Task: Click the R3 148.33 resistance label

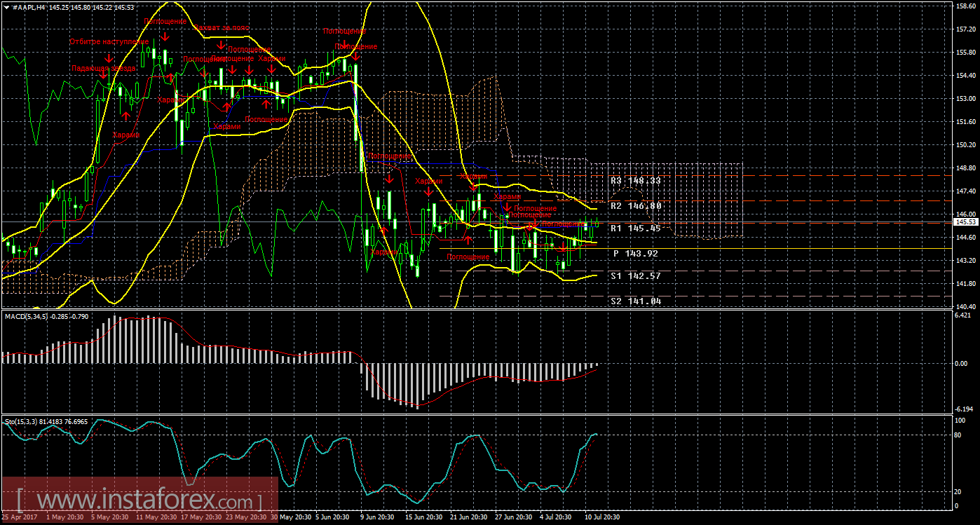Action: tap(636, 180)
